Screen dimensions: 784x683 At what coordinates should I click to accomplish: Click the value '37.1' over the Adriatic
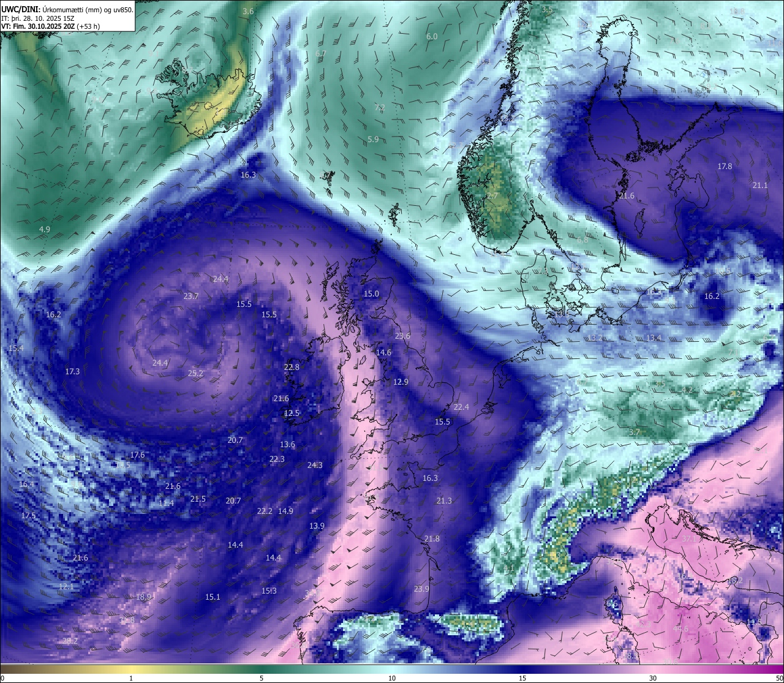coord(690,538)
